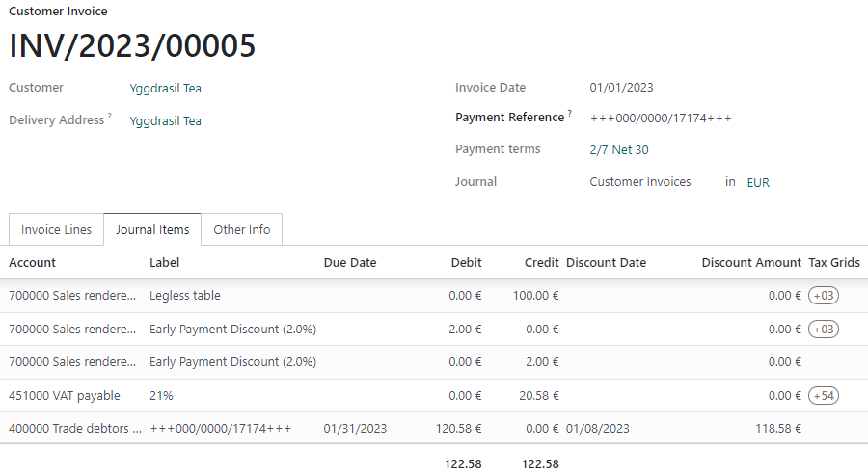Click the EUR currency link
Image resolution: width=868 pixels, height=475 pixels.
tap(758, 182)
